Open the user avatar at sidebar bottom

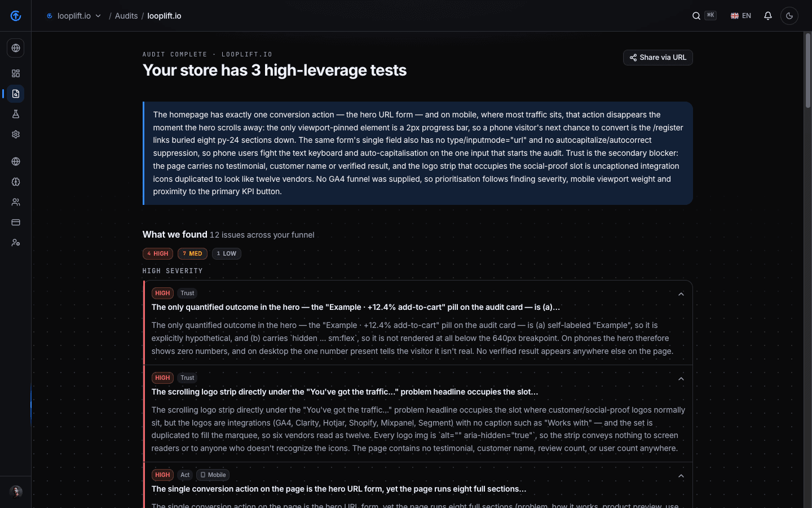pos(16,492)
